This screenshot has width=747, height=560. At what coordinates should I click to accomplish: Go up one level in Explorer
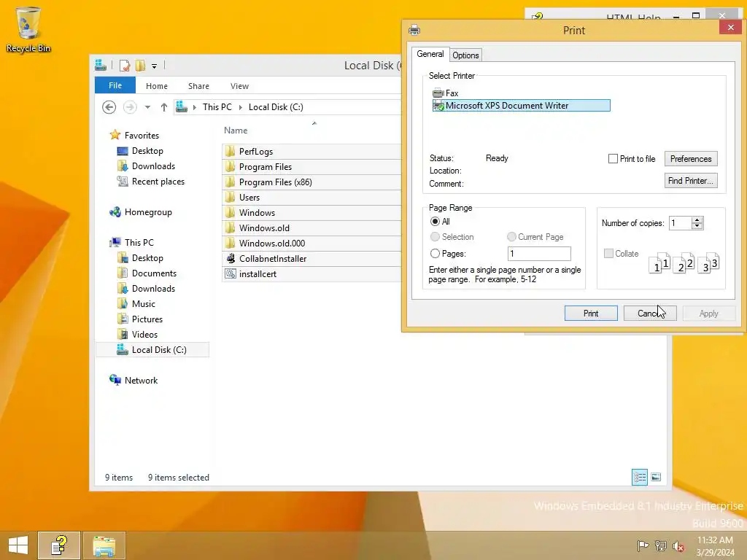164,107
